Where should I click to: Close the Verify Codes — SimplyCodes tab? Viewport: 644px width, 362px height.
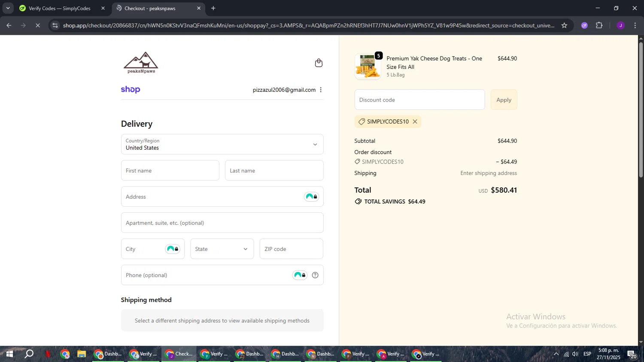point(103,8)
